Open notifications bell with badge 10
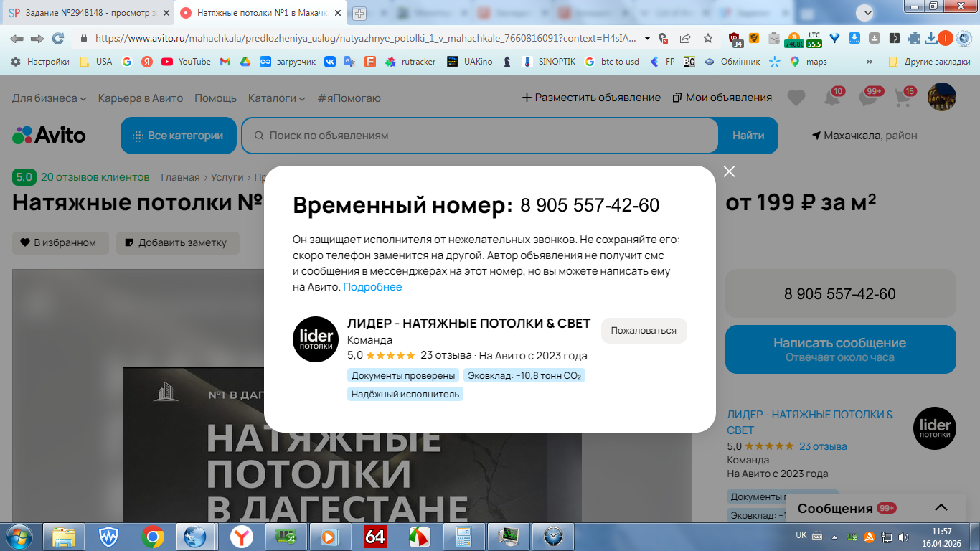980x551 pixels. point(832,98)
